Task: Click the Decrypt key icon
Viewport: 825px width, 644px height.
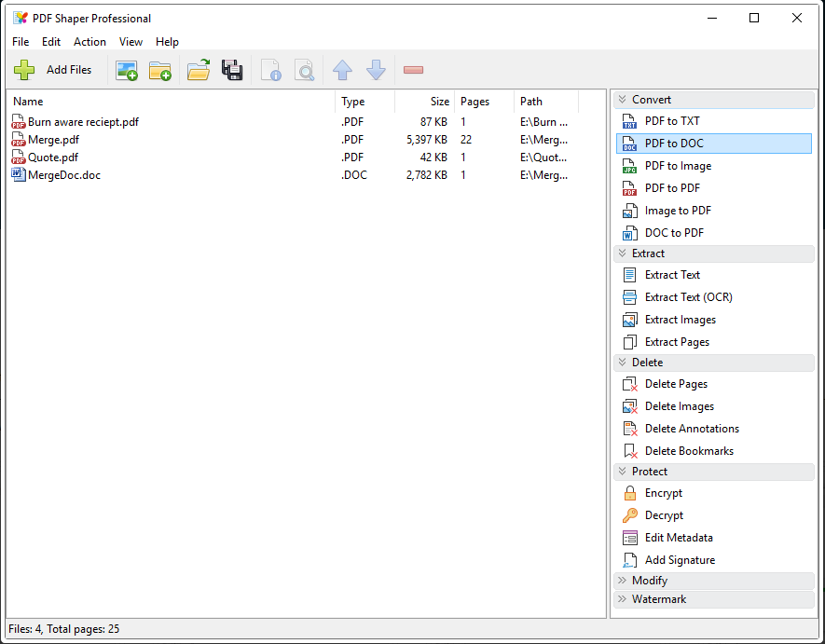Action: [630, 515]
